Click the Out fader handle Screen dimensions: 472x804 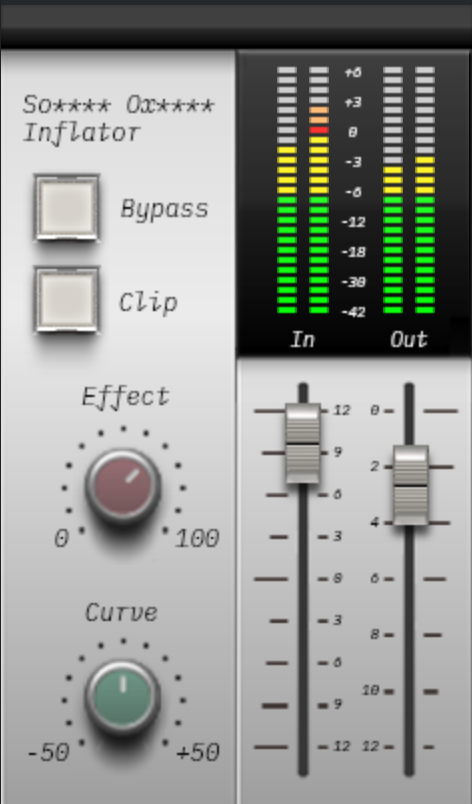click(x=410, y=485)
